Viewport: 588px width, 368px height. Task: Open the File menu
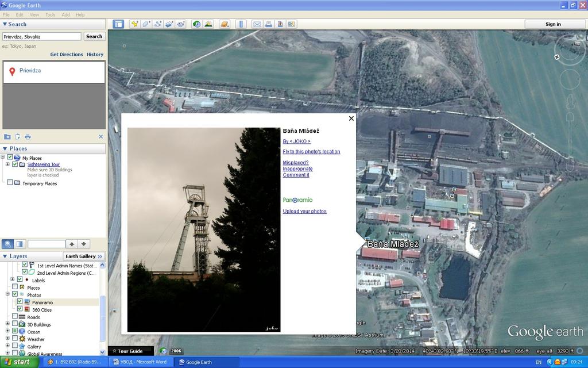(6, 14)
